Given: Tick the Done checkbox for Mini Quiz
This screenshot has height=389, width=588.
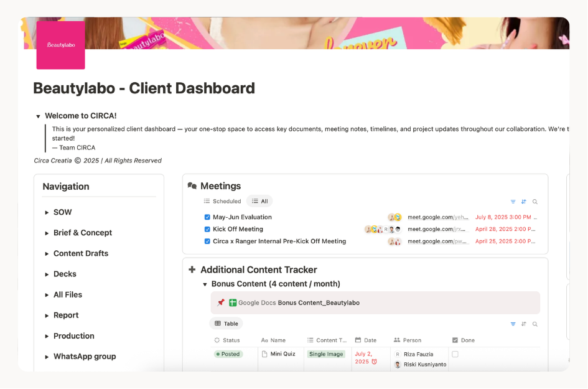Looking at the screenshot, I should 455,354.
